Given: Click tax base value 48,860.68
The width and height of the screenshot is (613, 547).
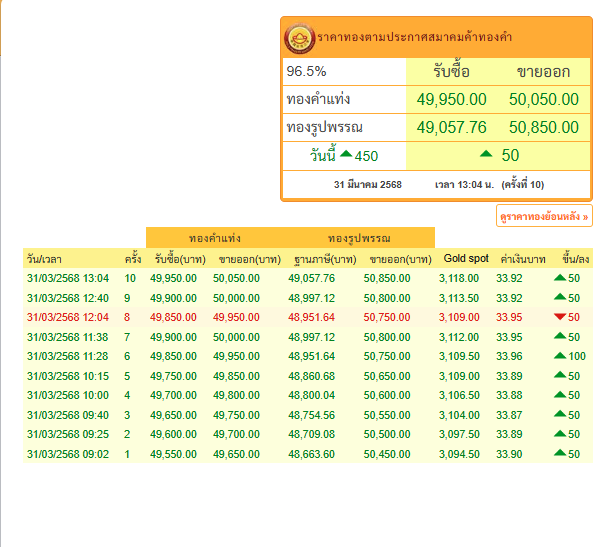Looking at the screenshot, I should point(311,376).
